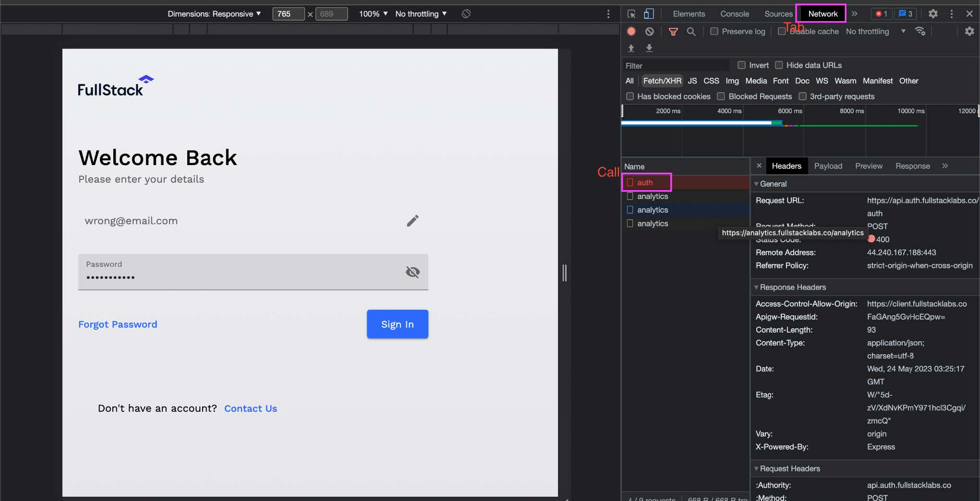
Task: Click the network Filter text box
Action: (x=676, y=65)
